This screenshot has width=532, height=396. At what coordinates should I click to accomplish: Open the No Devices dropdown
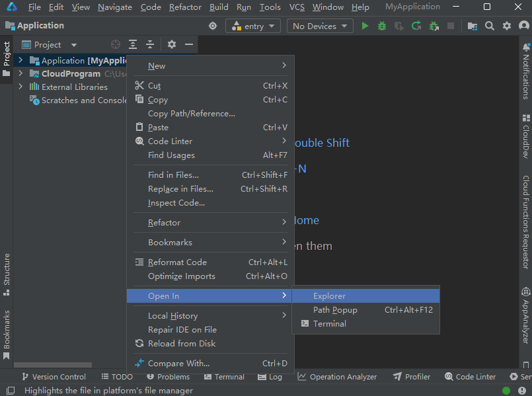pyautogui.click(x=320, y=26)
